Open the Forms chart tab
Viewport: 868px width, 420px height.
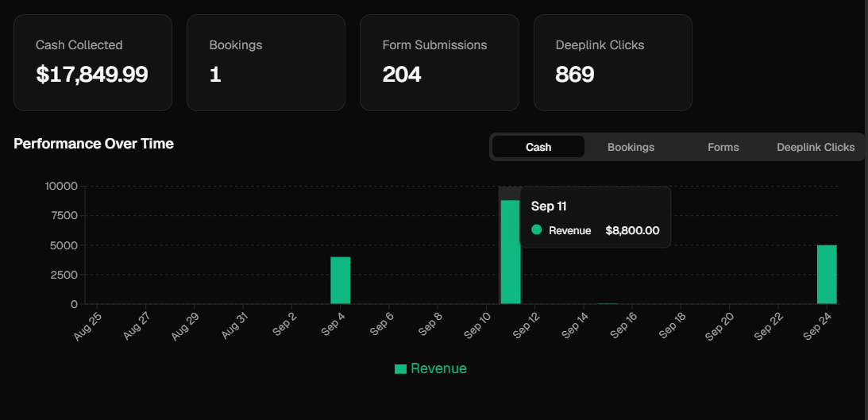coord(723,147)
